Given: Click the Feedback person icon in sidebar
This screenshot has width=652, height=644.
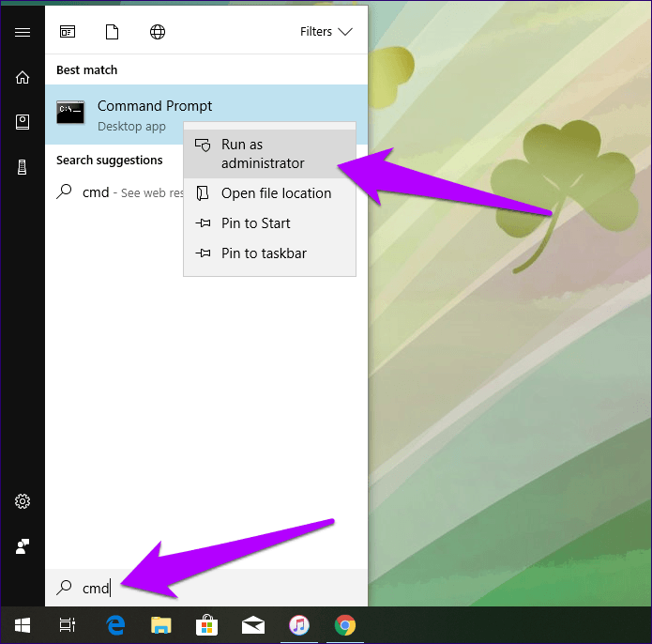Looking at the screenshot, I should coord(23,546).
